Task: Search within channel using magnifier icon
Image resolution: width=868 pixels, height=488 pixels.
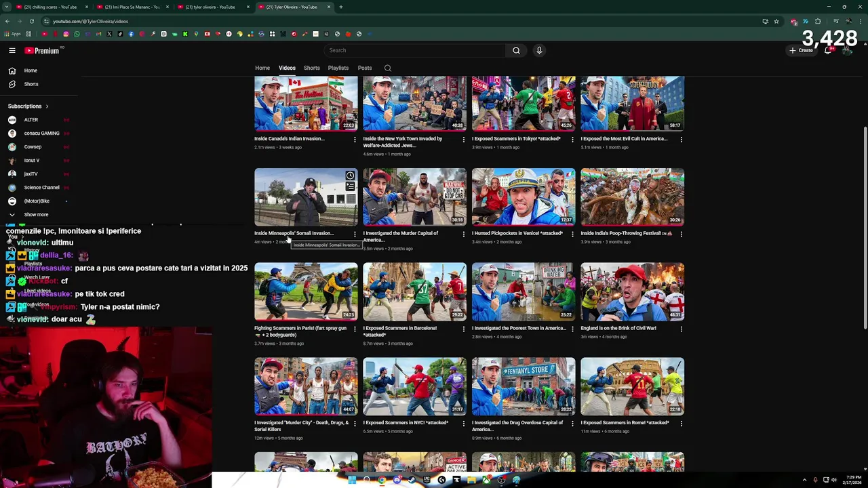Action: point(388,68)
